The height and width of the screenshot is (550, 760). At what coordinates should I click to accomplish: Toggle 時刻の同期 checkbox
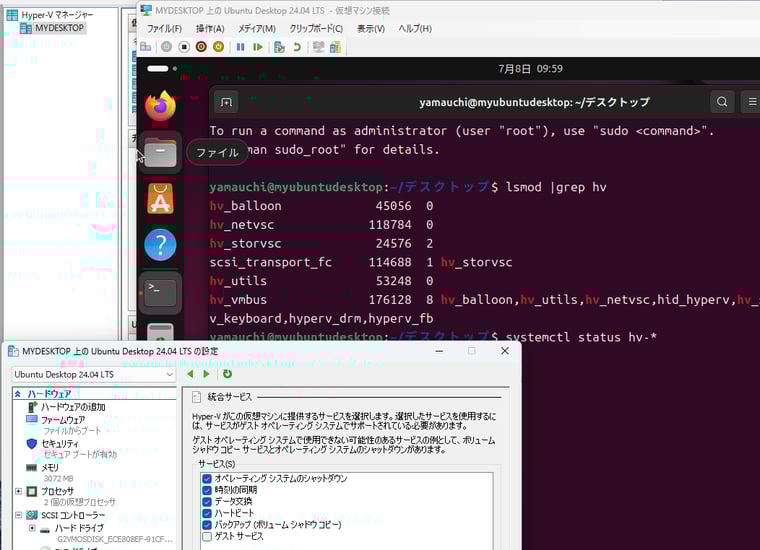click(x=207, y=490)
